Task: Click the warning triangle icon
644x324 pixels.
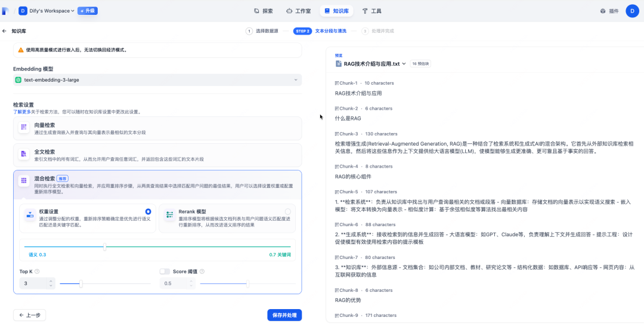Action: pyautogui.click(x=21, y=50)
